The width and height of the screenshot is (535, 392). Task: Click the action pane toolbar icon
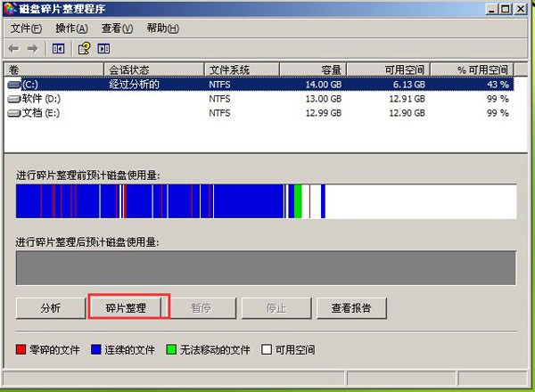click(103, 49)
